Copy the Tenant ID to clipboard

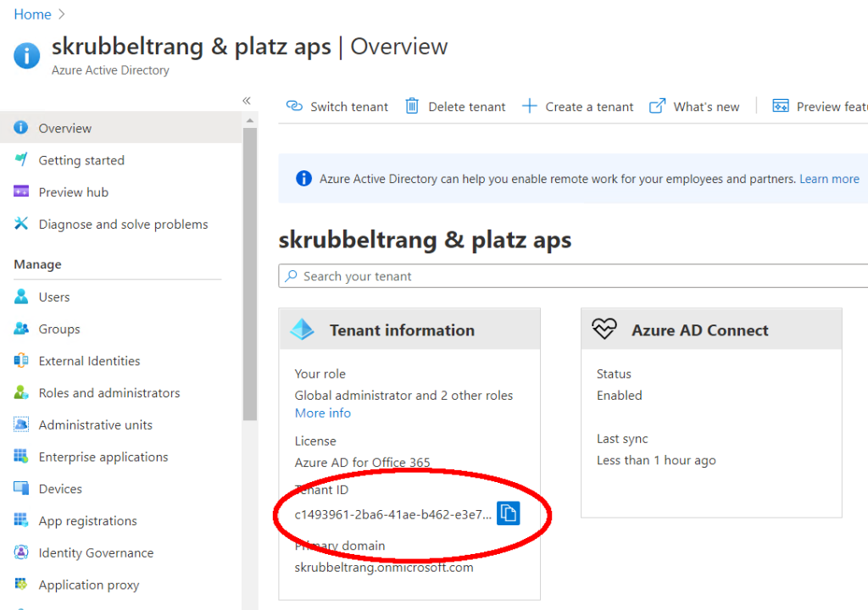pyautogui.click(x=508, y=513)
